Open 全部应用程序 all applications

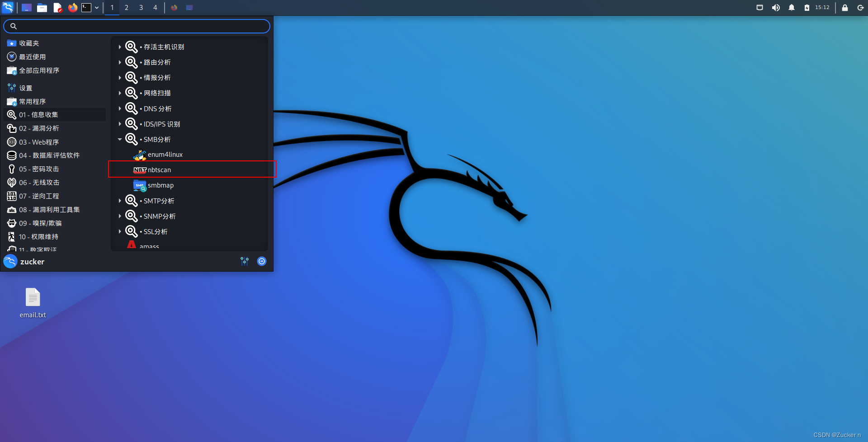(x=55, y=71)
